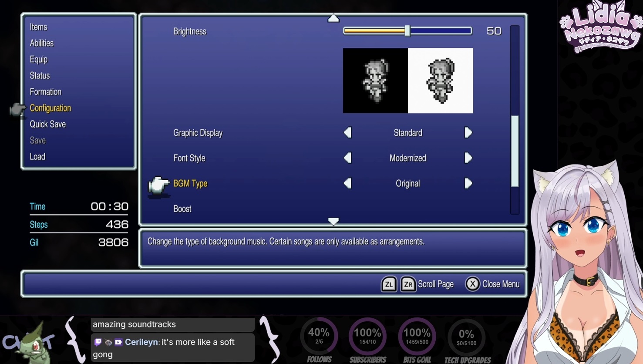
Task: Click the ZR scroll page button icon
Action: [x=408, y=284]
